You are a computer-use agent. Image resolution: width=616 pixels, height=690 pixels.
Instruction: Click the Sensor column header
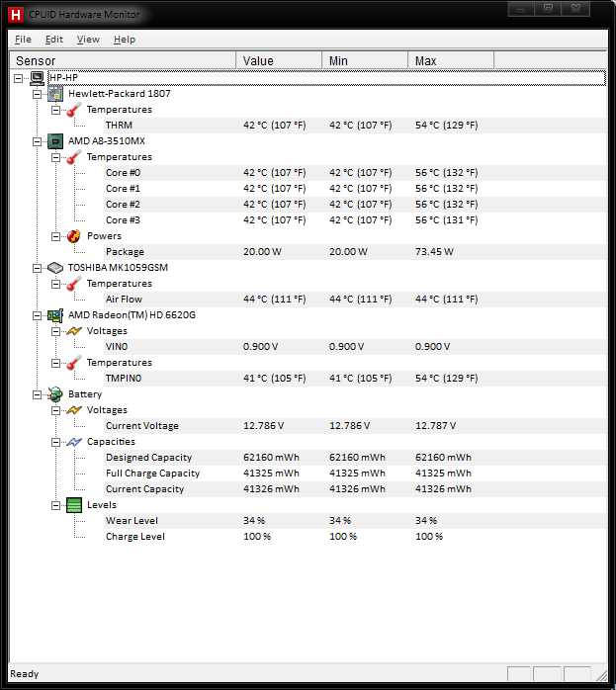coord(123,60)
